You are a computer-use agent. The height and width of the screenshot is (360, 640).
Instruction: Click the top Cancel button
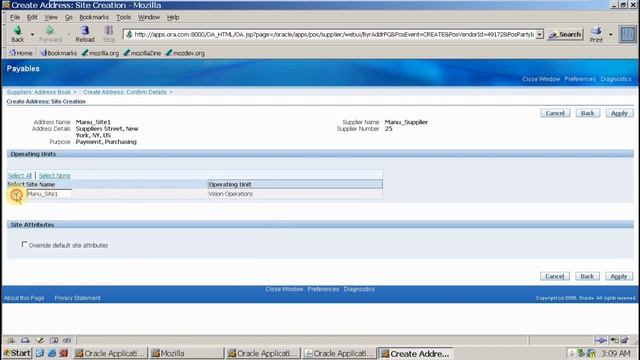click(555, 113)
